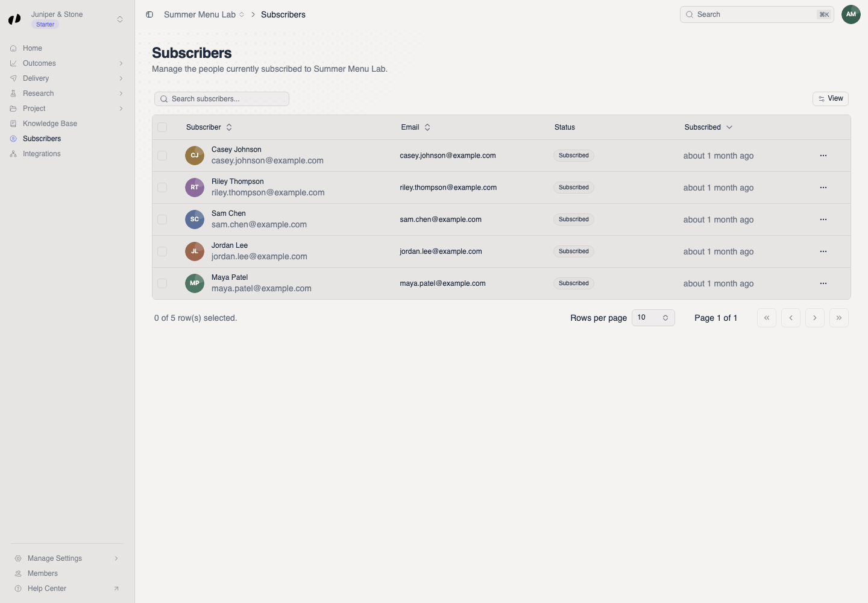
Task: Toggle the select all rows checkbox
Action: (162, 127)
